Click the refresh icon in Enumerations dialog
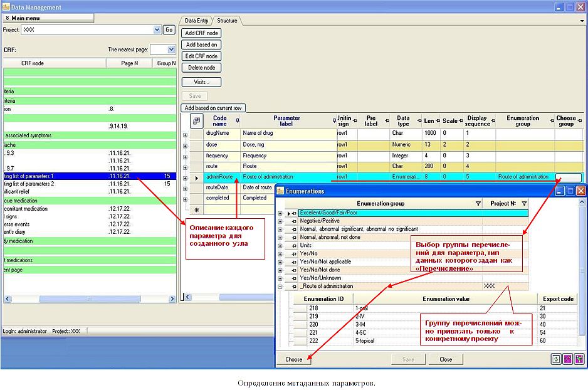The width and height of the screenshot is (588, 390). click(x=555, y=359)
